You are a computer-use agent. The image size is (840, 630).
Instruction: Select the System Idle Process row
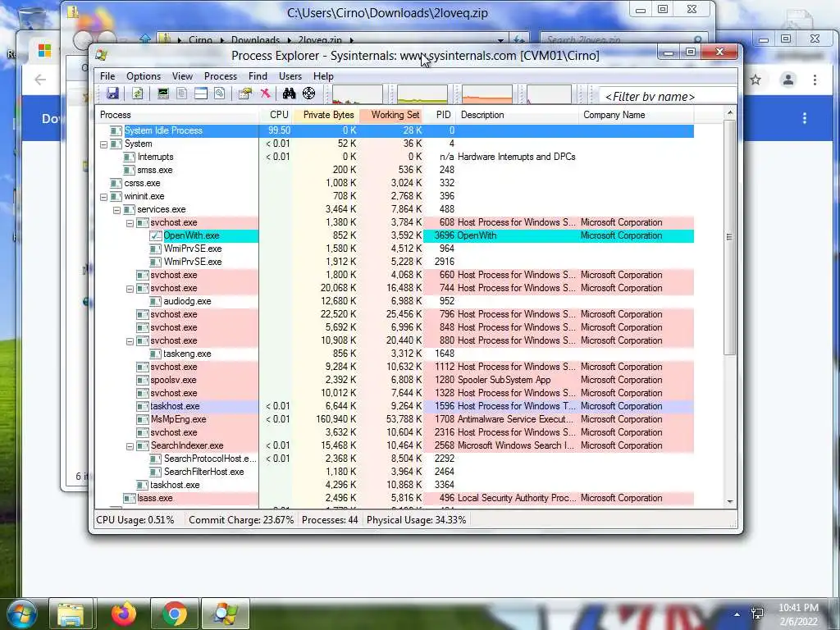pos(395,130)
